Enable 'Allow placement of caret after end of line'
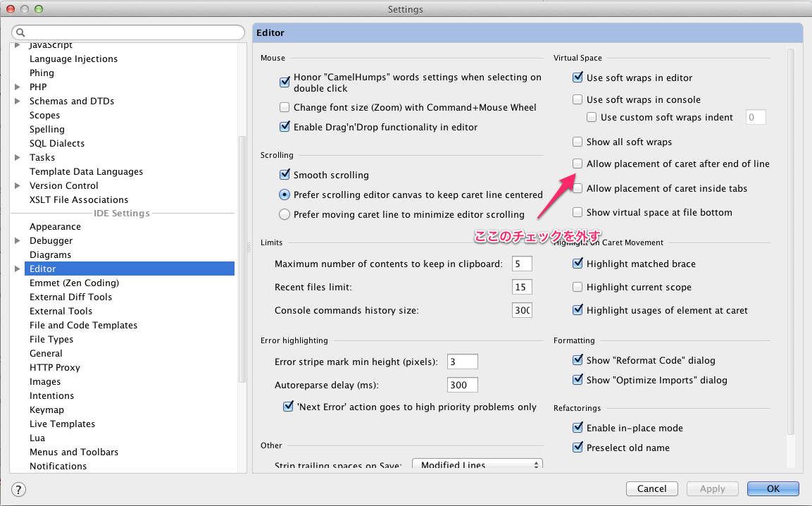The width and height of the screenshot is (812, 506). pyautogui.click(x=577, y=163)
